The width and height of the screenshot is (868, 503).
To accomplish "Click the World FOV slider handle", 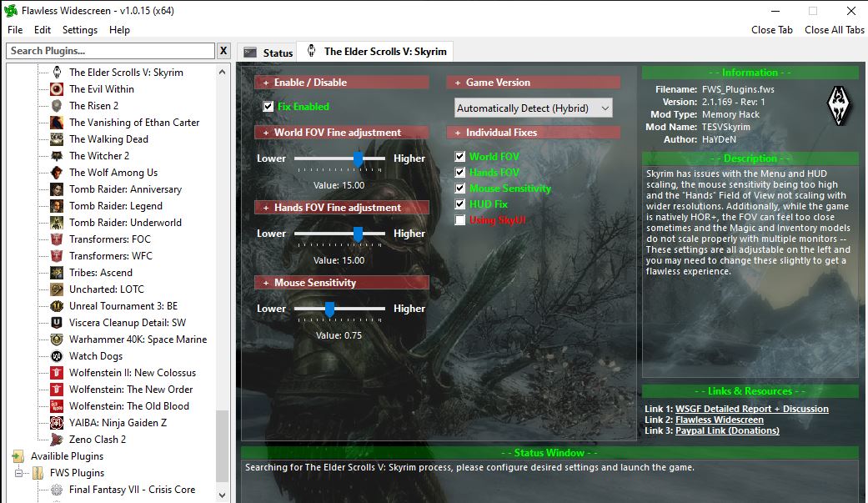I will click(x=358, y=159).
